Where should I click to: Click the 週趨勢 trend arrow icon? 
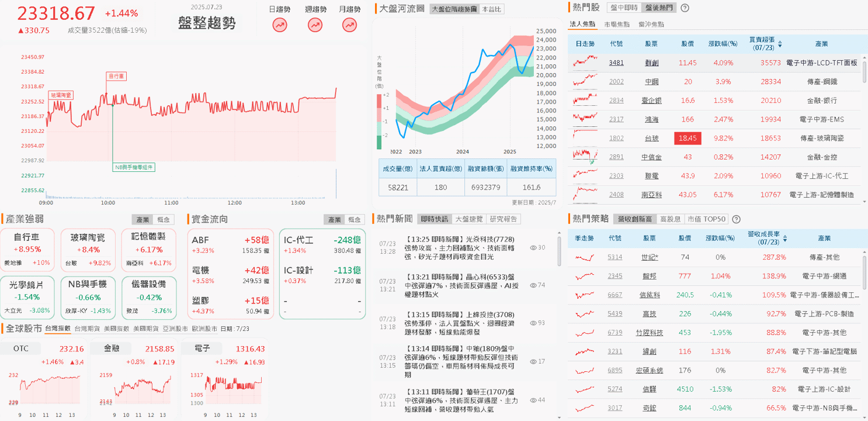coord(315,25)
